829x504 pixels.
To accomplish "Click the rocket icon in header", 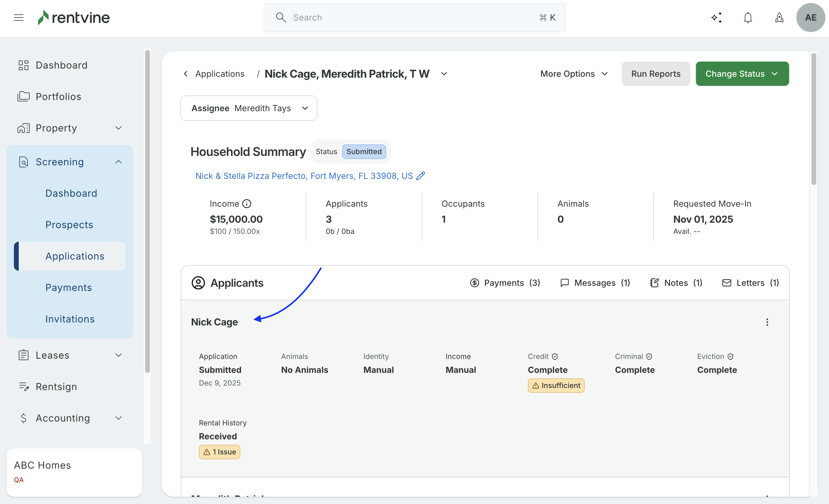I will [779, 18].
